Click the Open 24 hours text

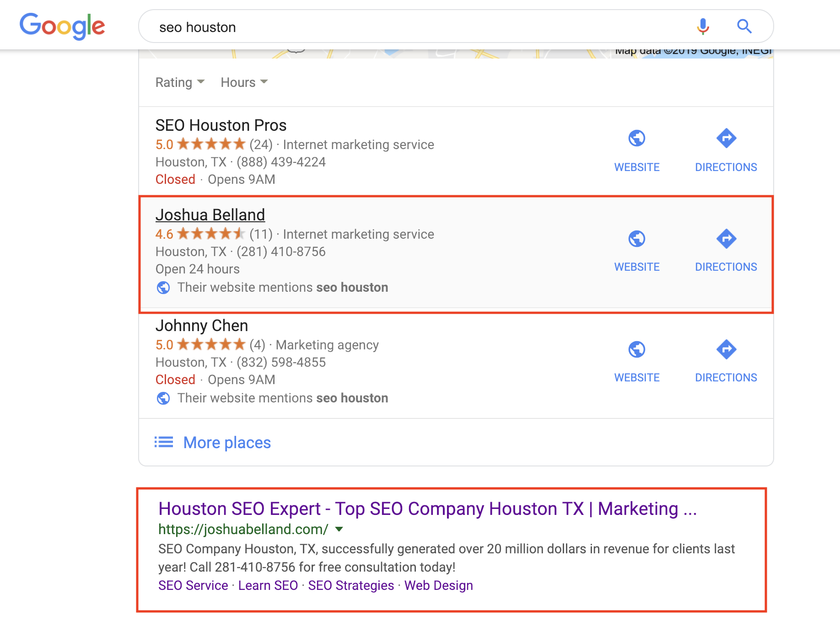[197, 269]
